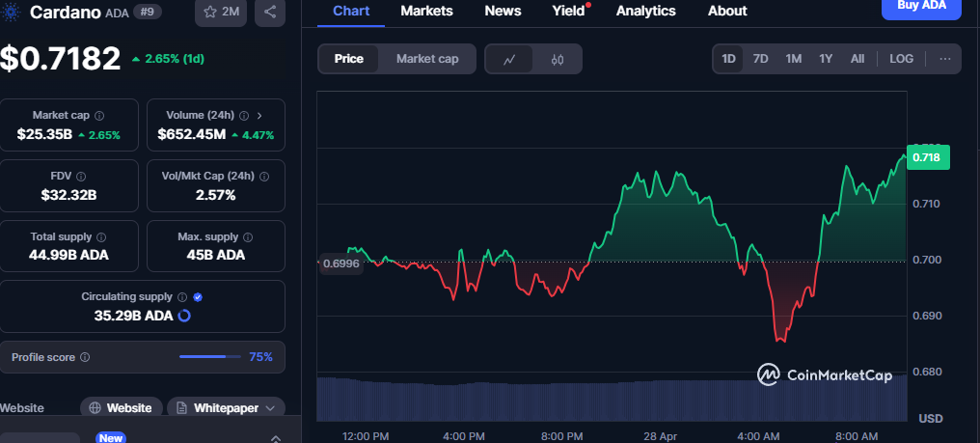980x443 pixels.
Task: Open Volume (24h) details chevron
Action: (x=259, y=116)
